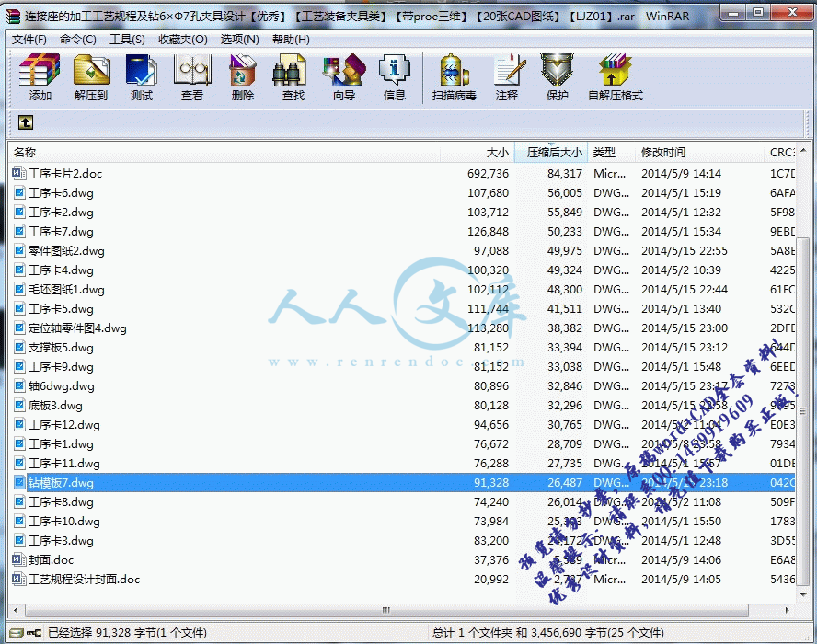The height and width of the screenshot is (644, 817).
Task: Open the 选项(N) menu
Action: coord(240,39)
